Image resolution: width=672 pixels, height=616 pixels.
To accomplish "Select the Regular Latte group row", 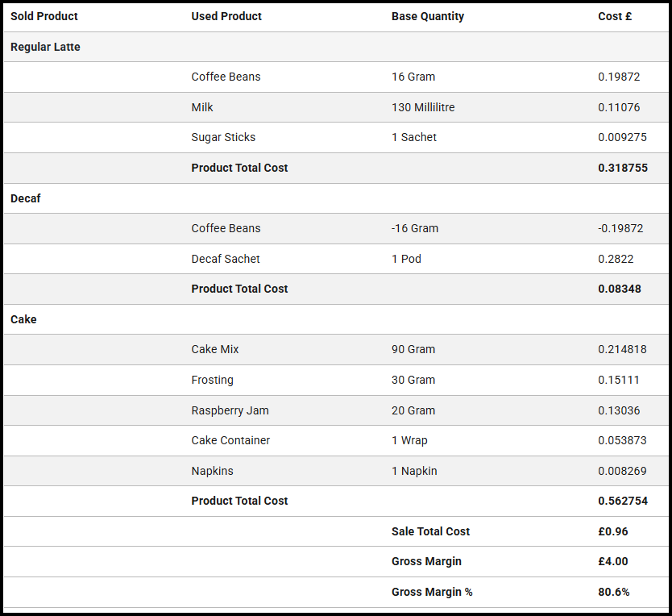I will pos(45,47).
